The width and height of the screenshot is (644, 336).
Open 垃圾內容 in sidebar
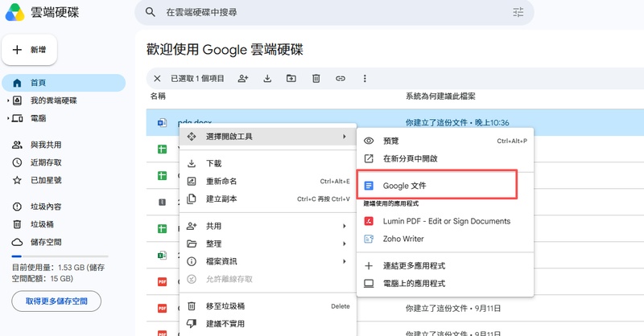click(64, 207)
